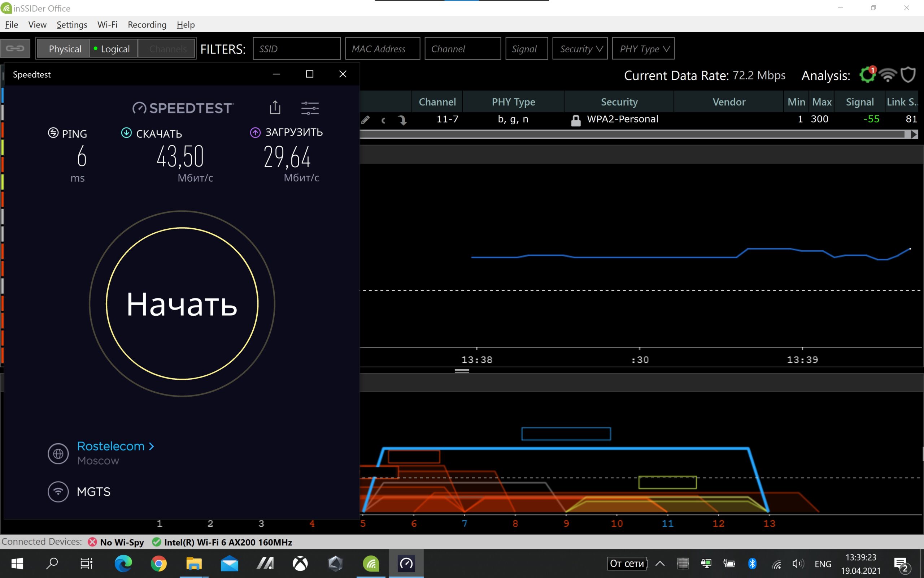The image size is (924, 578).
Task: Open the File menu
Action: click(12, 25)
